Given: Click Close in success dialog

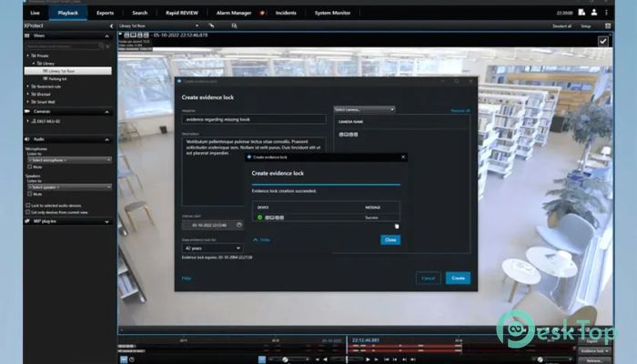Looking at the screenshot, I should click(x=390, y=240).
